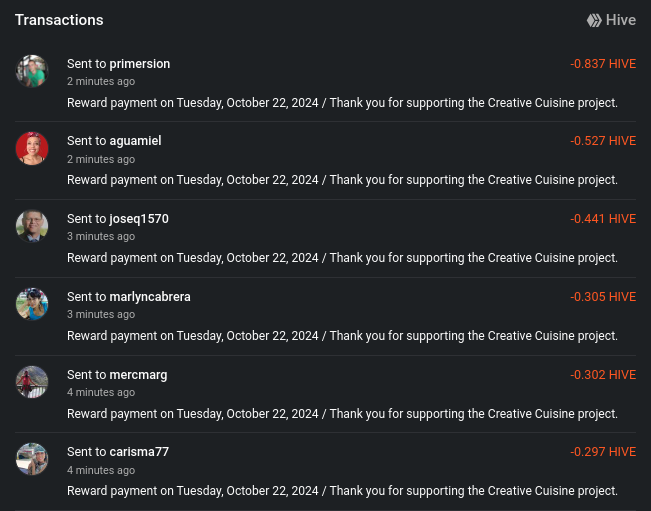This screenshot has height=511, width=651.
Task: Go to joseq1570's profile link
Action: click(139, 219)
